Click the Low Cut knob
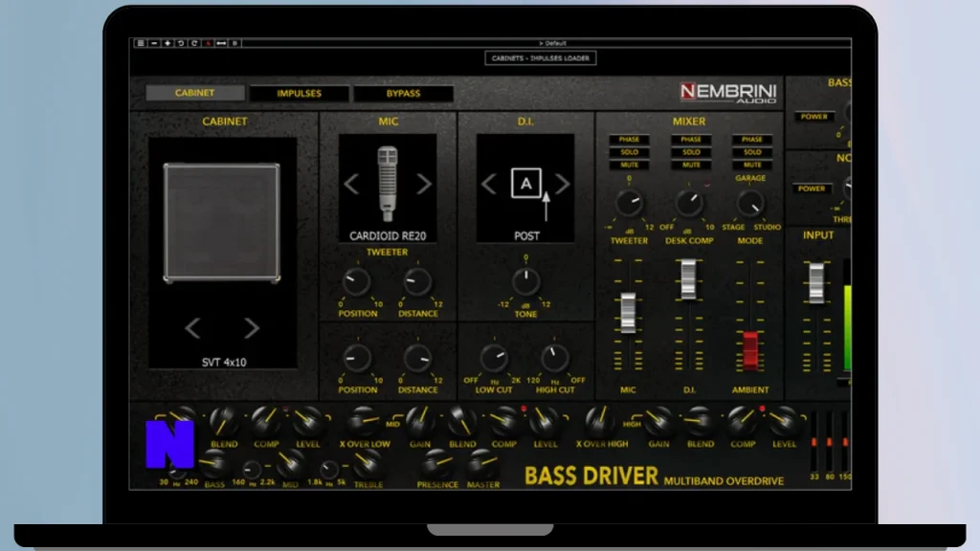Viewport: 980px width, 551px height. click(495, 358)
